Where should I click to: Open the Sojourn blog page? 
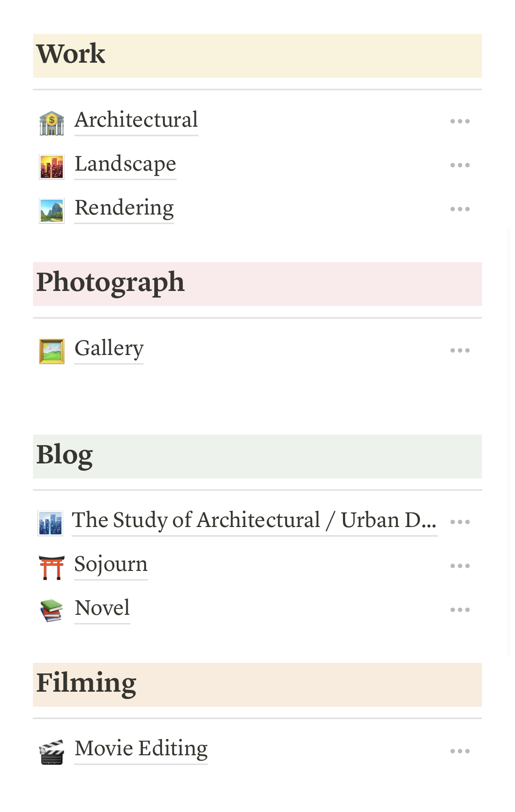tap(111, 564)
